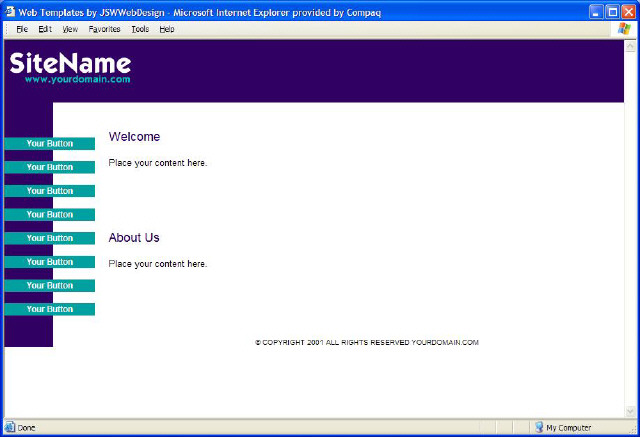Follow the www.yourdomain.com link under the logo
The height and width of the screenshot is (437, 640).
point(77,80)
